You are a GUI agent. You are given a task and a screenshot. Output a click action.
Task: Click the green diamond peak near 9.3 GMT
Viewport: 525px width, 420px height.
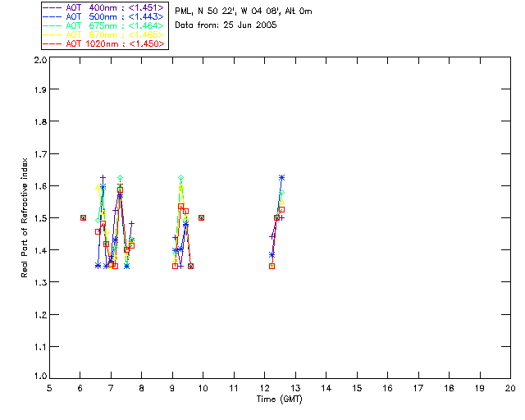180,178
